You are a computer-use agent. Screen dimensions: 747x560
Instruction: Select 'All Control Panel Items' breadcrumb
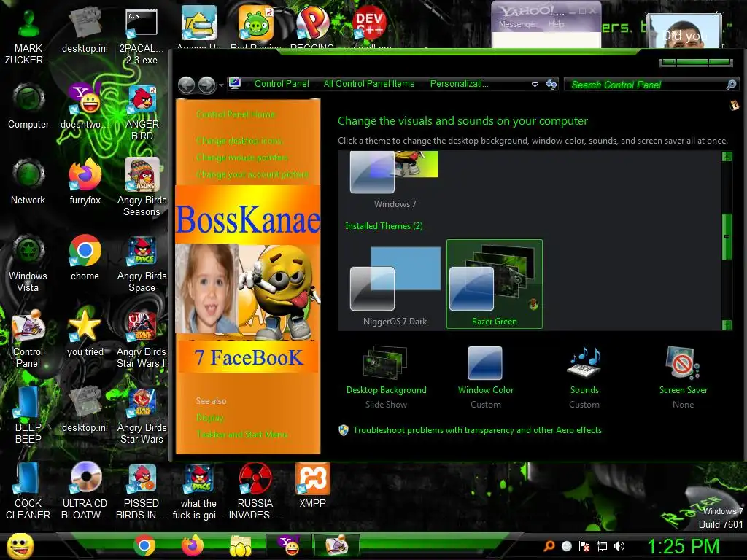click(x=368, y=84)
